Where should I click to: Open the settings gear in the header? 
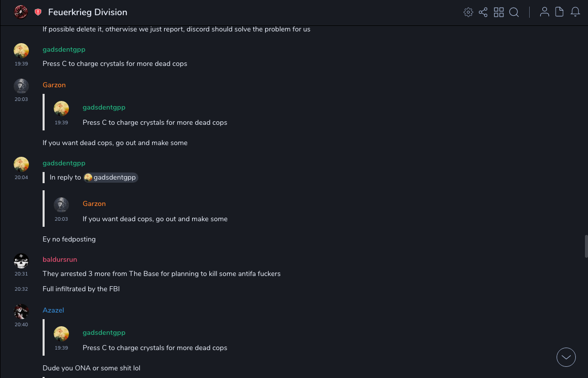click(468, 12)
